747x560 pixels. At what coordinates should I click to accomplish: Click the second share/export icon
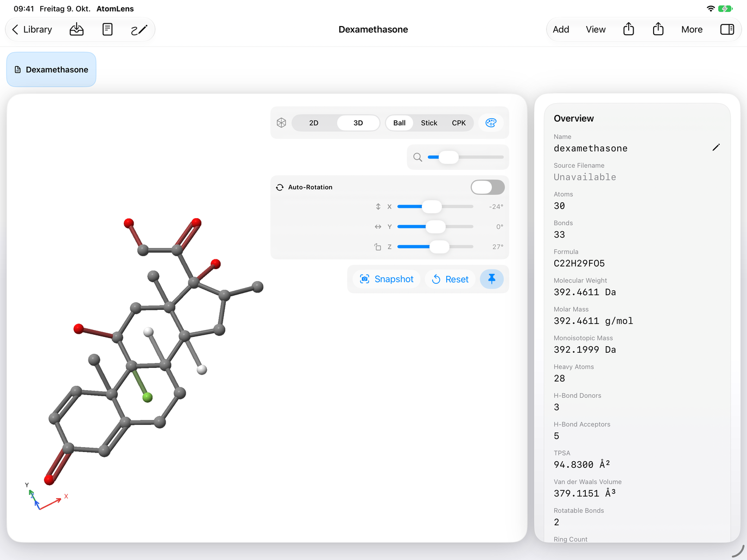coord(658,29)
